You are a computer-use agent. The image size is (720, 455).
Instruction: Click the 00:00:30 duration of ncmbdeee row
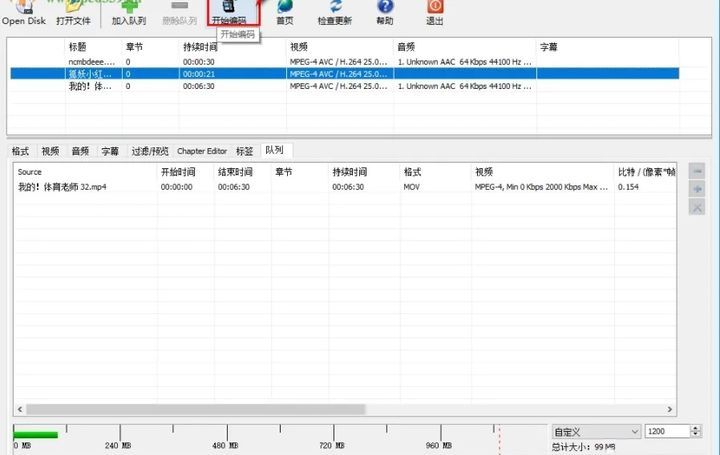tap(198, 62)
